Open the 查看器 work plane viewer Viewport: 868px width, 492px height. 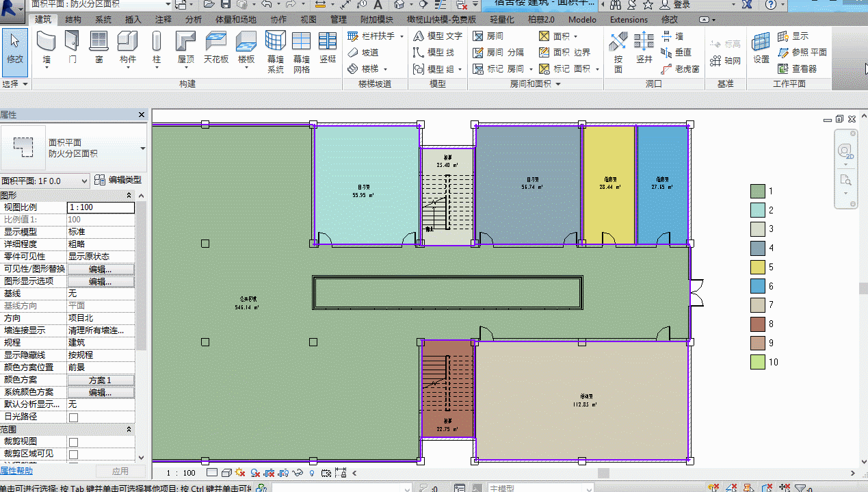797,68
